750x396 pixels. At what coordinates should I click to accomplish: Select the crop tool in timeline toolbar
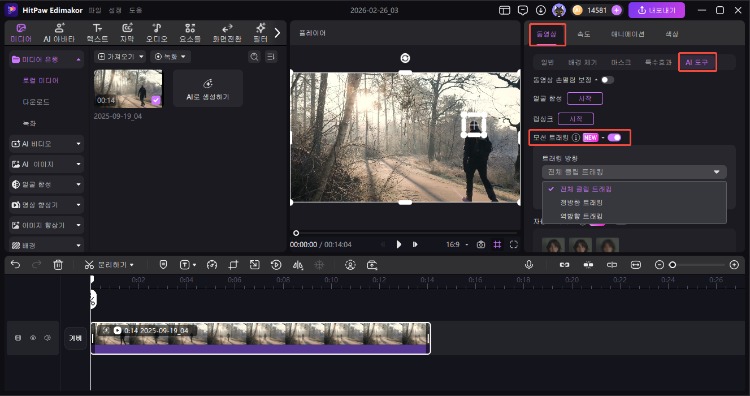(x=233, y=264)
